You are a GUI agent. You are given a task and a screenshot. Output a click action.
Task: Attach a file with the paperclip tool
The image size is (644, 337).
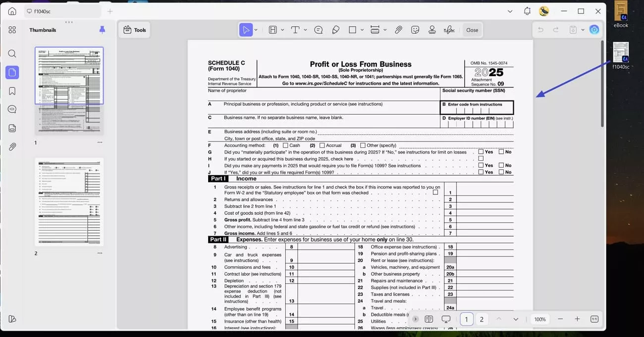coord(398,30)
